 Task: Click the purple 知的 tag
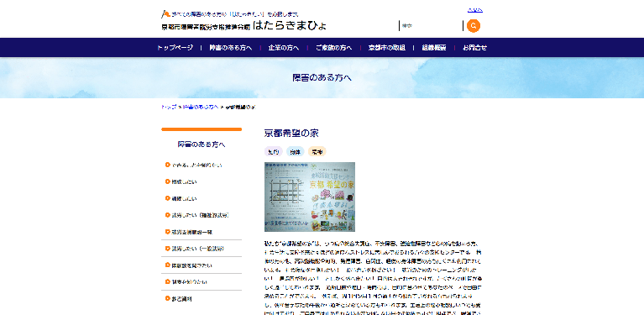(273, 152)
